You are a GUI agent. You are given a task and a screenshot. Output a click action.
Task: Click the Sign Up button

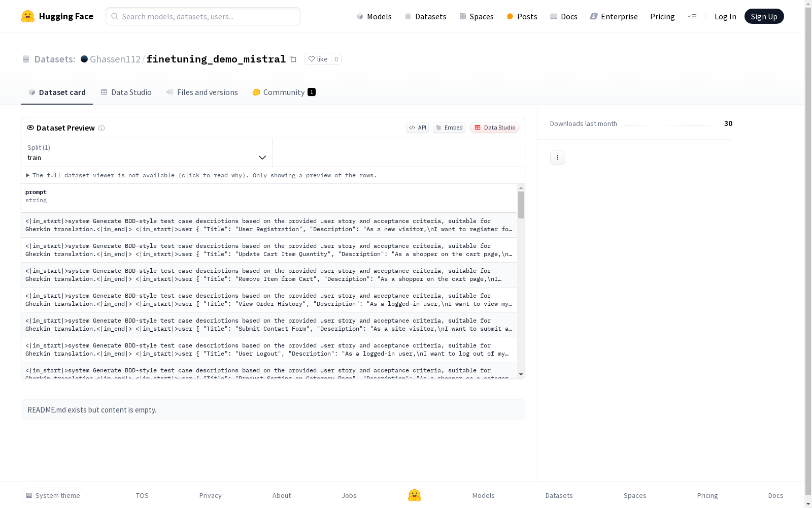764,16
